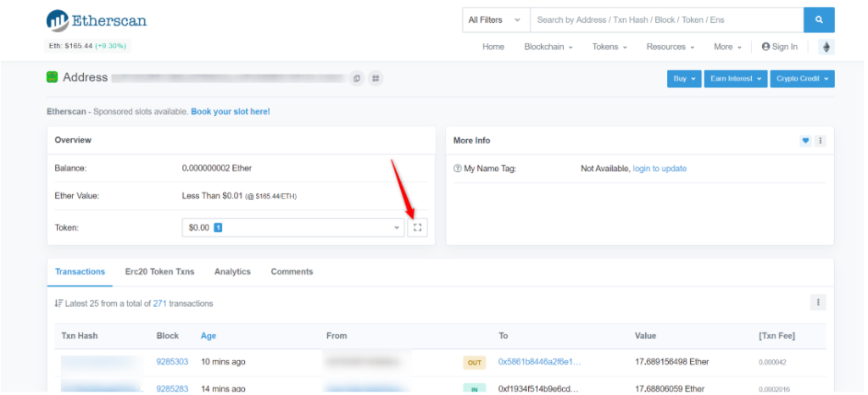The image size is (868, 395).
Task: Click value 17.689156498 Ether
Action: pyautogui.click(x=672, y=362)
